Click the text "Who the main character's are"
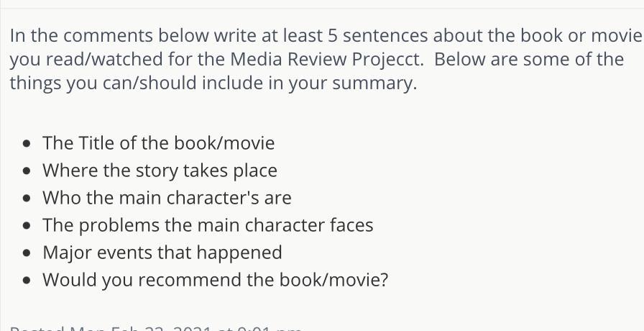 coord(167,198)
